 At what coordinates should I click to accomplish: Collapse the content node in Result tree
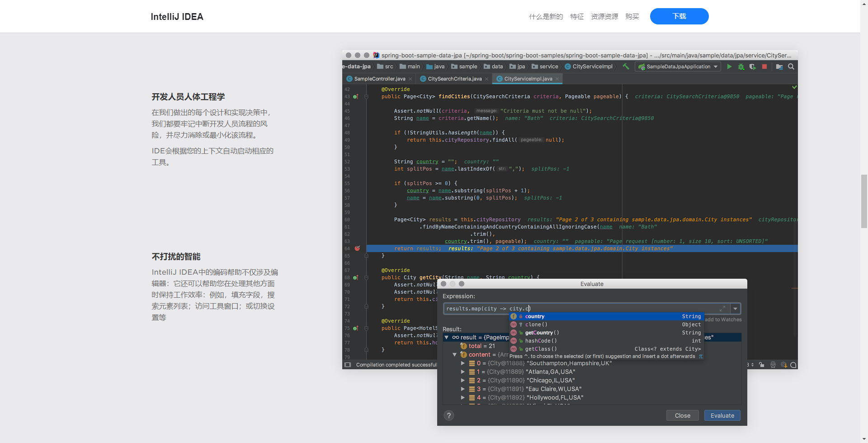pyautogui.click(x=455, y=354)
